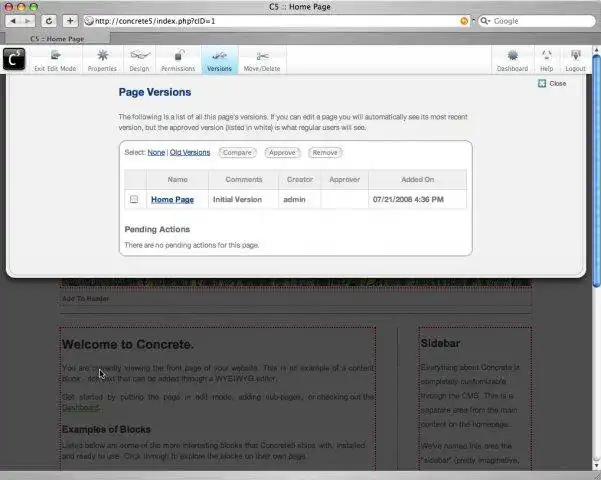
Task: Click the concrete5 logo icon
Action: tap(14, 59)
